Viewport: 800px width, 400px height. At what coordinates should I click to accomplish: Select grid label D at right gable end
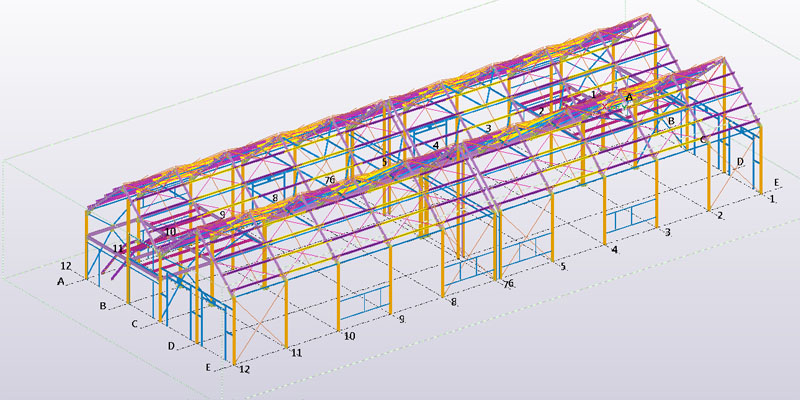pyautogui.click(x=740, y=161)
